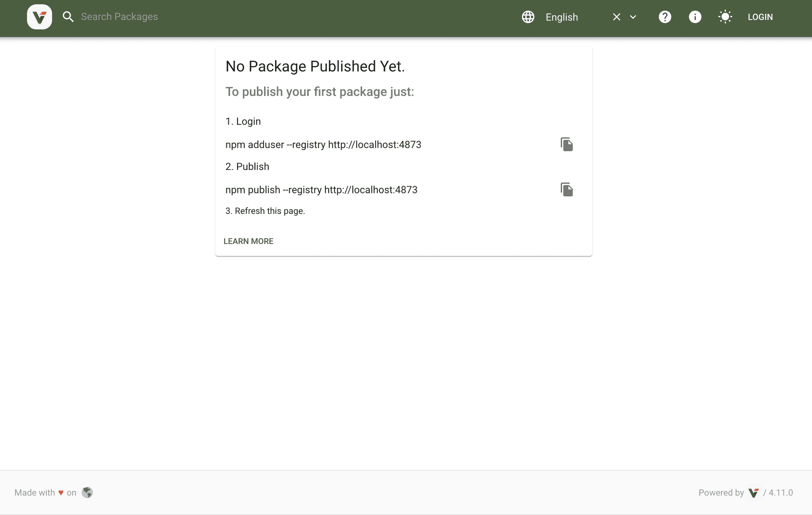The width and height of the screenshot is (812, 515).
Task: Click the red heart in footer
Action: 61,493
